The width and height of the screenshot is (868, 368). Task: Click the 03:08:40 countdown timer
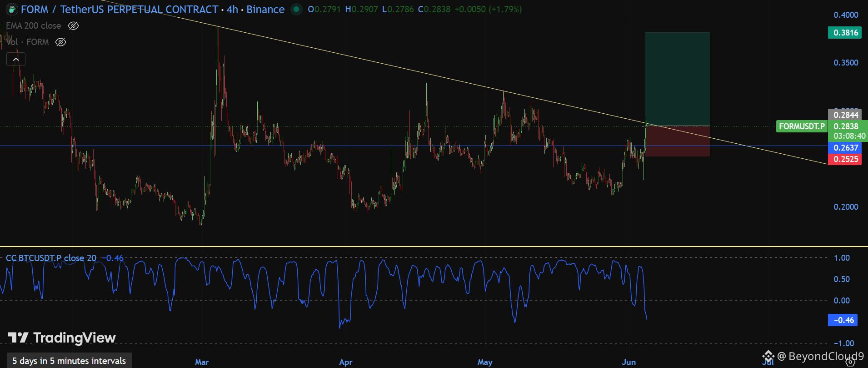tap(849, 136)
